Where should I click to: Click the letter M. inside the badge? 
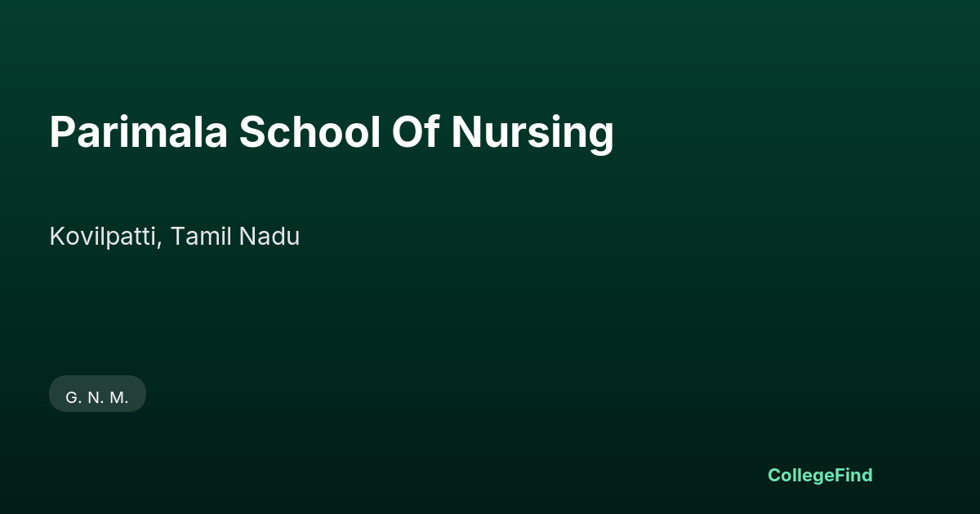point(119,398)
